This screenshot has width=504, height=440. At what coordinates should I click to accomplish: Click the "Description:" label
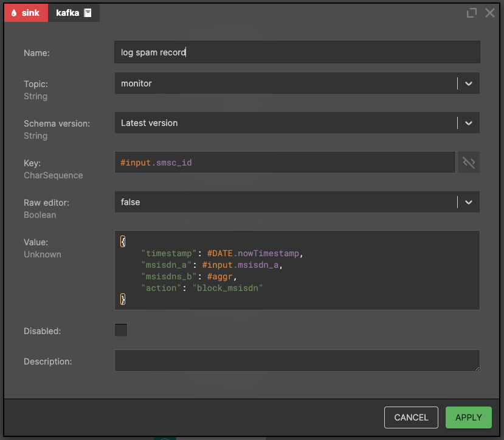48,361
